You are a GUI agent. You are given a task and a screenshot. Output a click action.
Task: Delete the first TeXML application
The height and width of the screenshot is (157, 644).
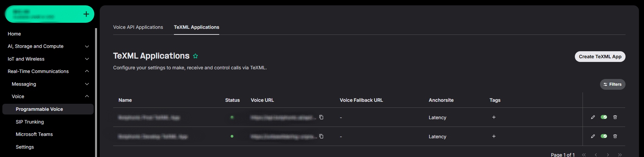(x=615, y=117)
